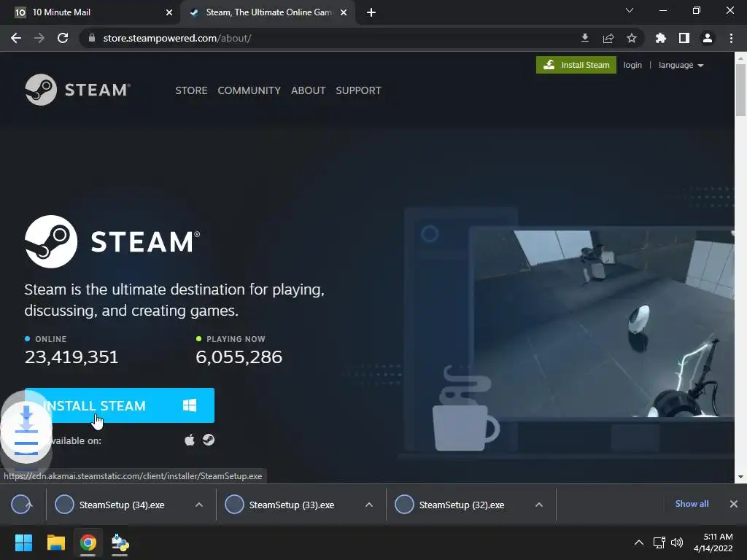Open the STORE menu item
The image size is (747, 560).
point(191,90)
